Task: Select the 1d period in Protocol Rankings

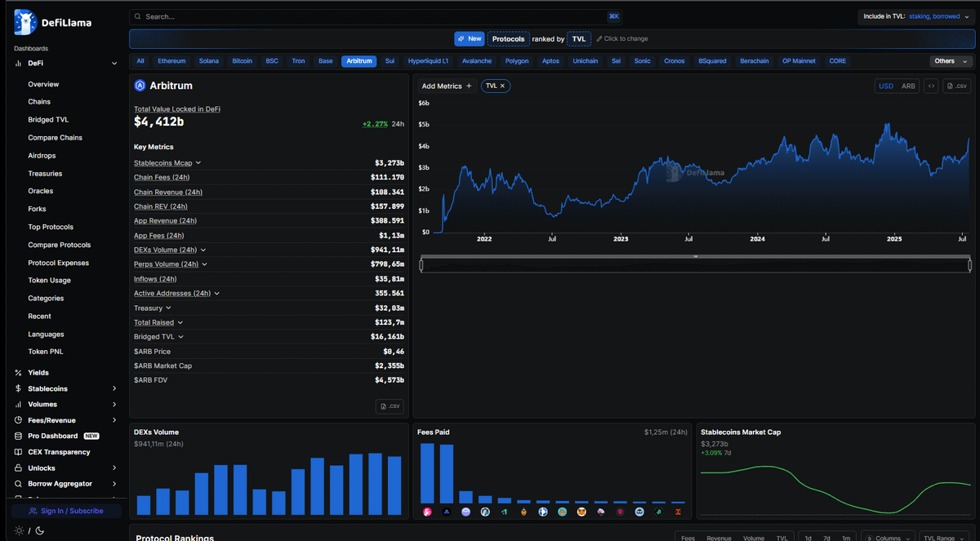Action: click(x=808, y=538)
